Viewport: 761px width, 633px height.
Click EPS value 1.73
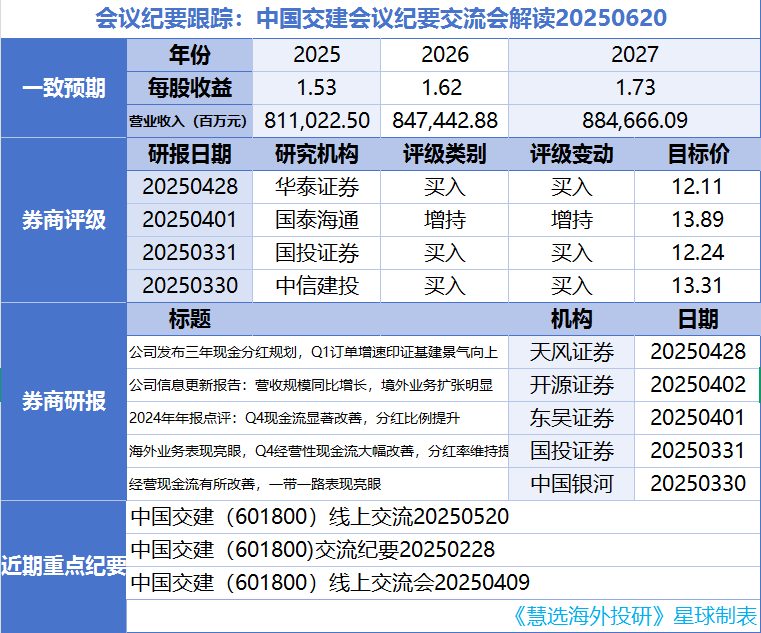[x=634, y=88]
